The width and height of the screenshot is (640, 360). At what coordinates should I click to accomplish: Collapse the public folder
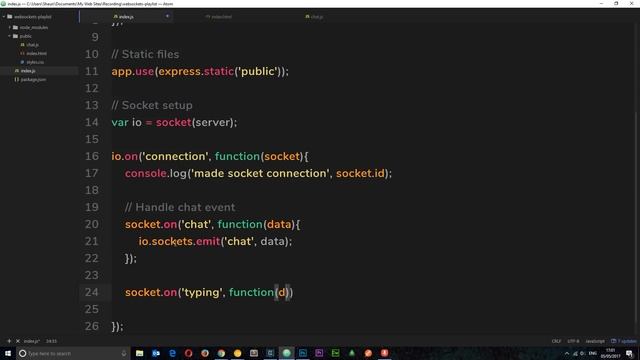tap(10, 36)
